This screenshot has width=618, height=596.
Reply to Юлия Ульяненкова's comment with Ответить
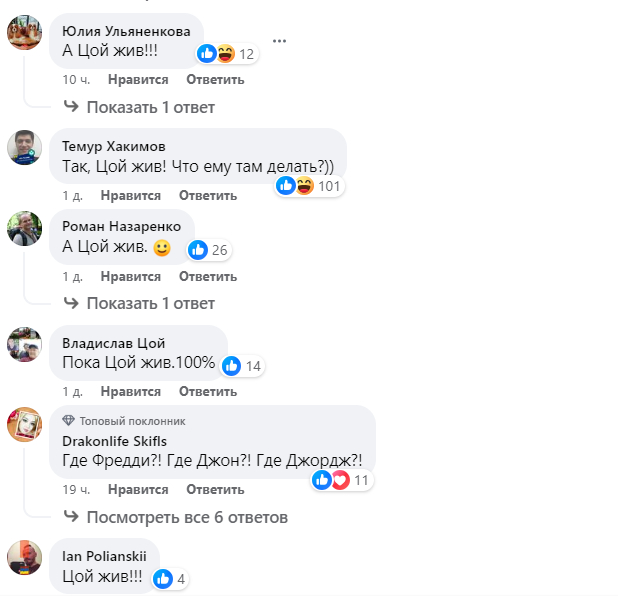point(215,80)
